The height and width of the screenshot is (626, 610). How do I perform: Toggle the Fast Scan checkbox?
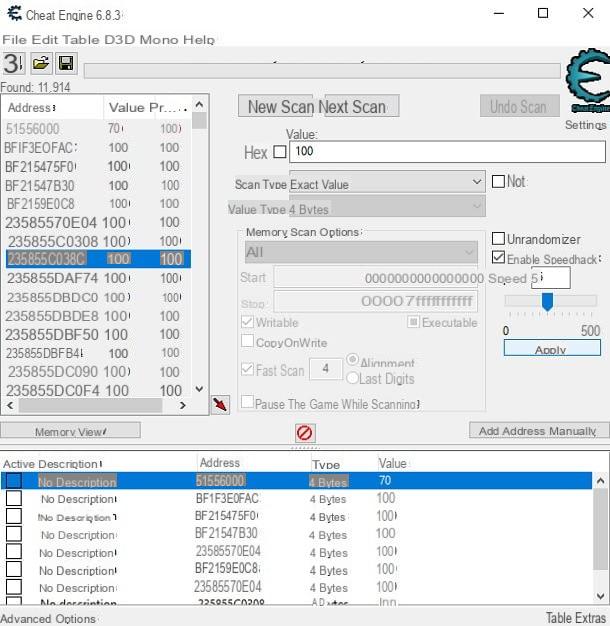pyautogui.click(x=248, y=369)
